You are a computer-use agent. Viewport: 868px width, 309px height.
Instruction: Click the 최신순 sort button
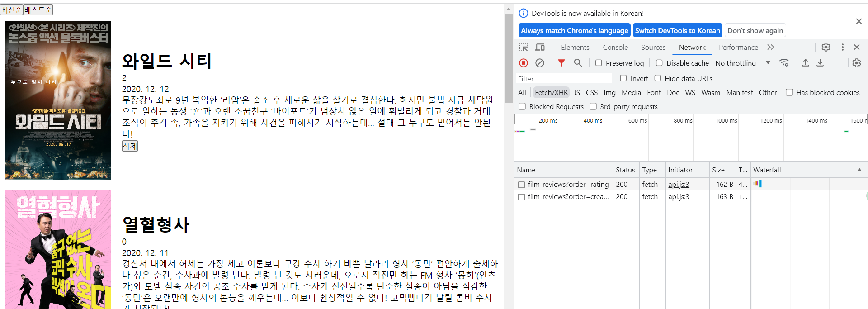[11, 10]
